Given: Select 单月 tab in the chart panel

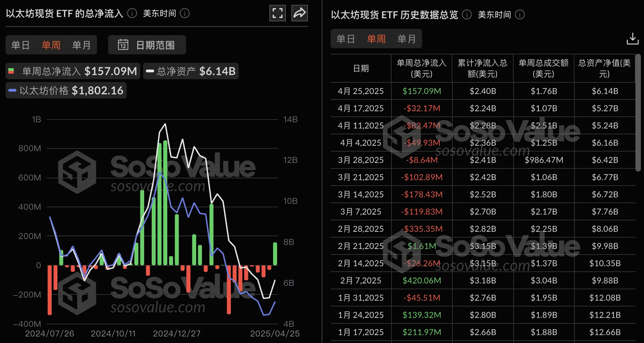Looking at the screenshot, I should tap(82, 45).
